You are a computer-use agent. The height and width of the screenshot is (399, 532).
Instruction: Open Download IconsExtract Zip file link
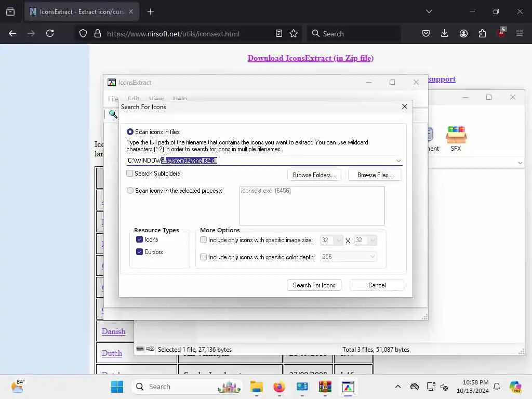[311, 58]
